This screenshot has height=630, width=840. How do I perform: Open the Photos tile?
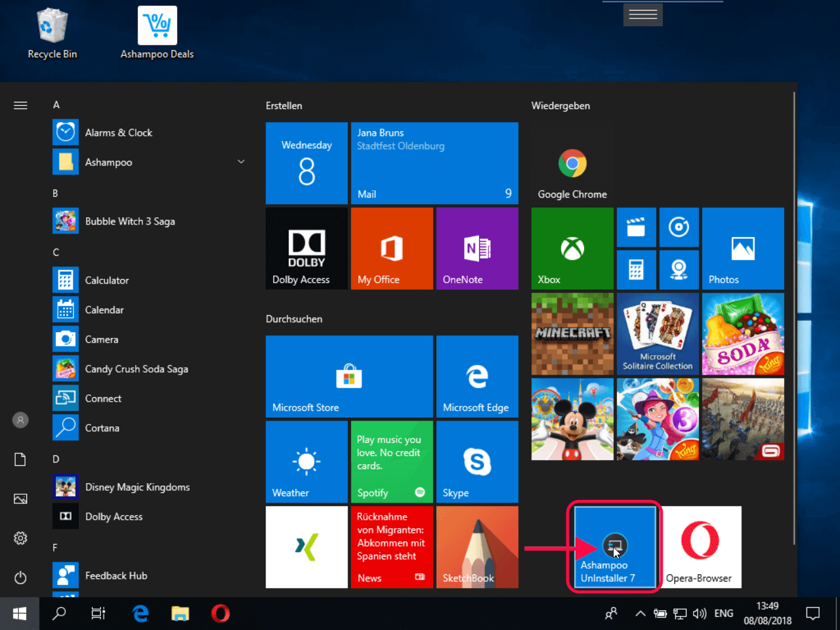[743, 249]
